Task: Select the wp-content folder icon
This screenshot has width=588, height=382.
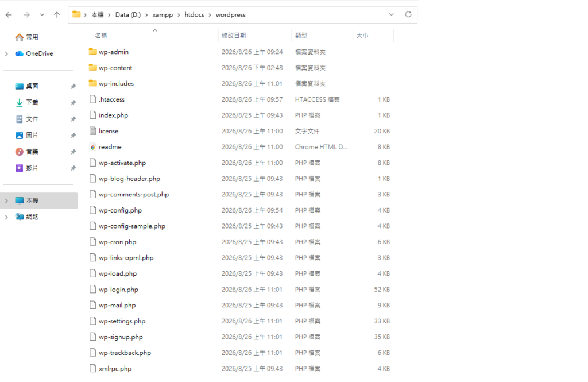Action: (x=92, y=67)
